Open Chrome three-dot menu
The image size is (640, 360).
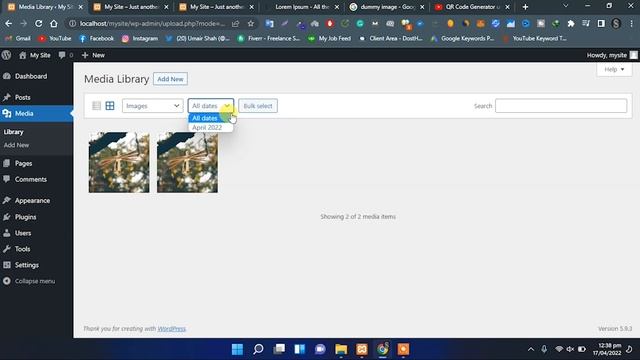(631, 24)
